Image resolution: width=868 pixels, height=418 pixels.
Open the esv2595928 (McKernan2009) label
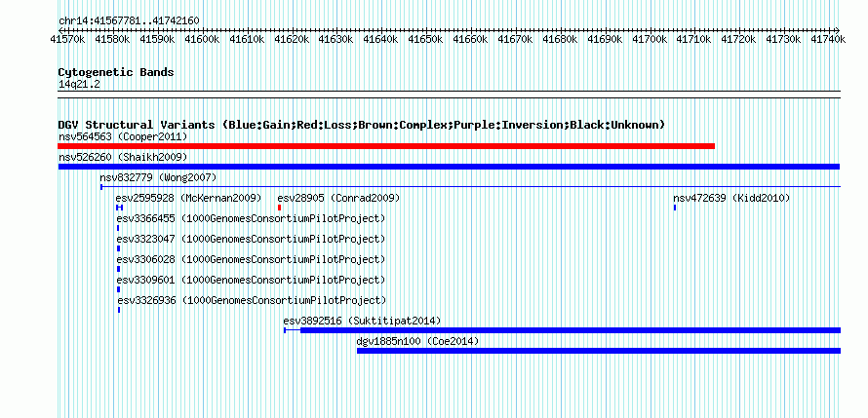189,198
